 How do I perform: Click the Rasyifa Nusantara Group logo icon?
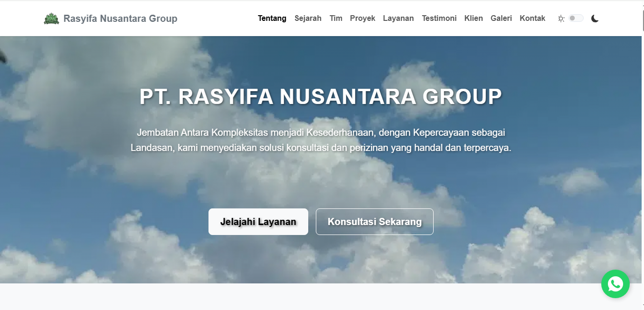coord(51,19)
